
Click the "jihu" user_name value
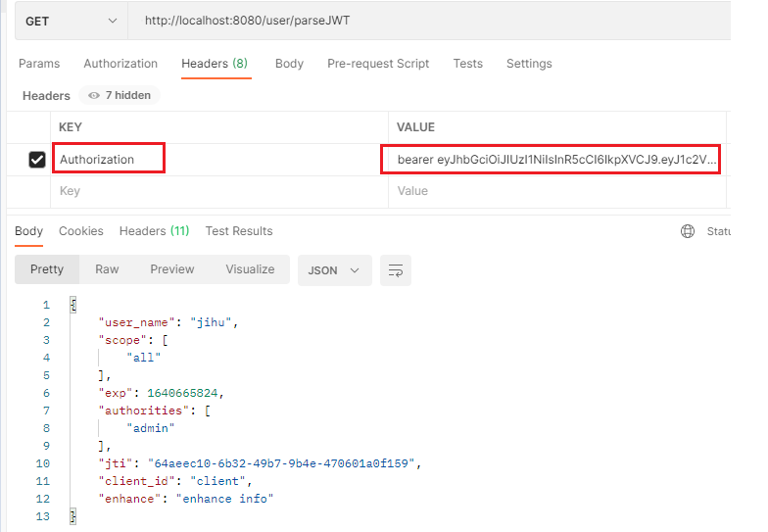pyautogui.click(x=211, y=322)
